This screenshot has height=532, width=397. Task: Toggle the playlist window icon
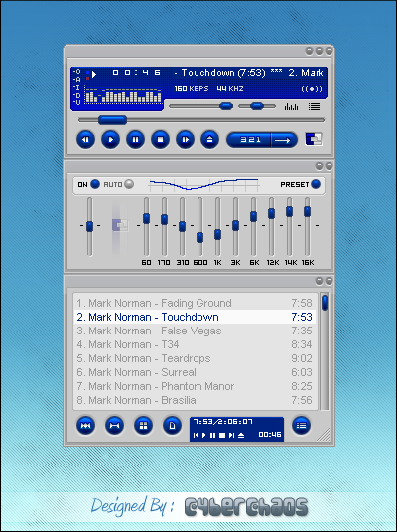pyautogui.click(x=315, y=107)
